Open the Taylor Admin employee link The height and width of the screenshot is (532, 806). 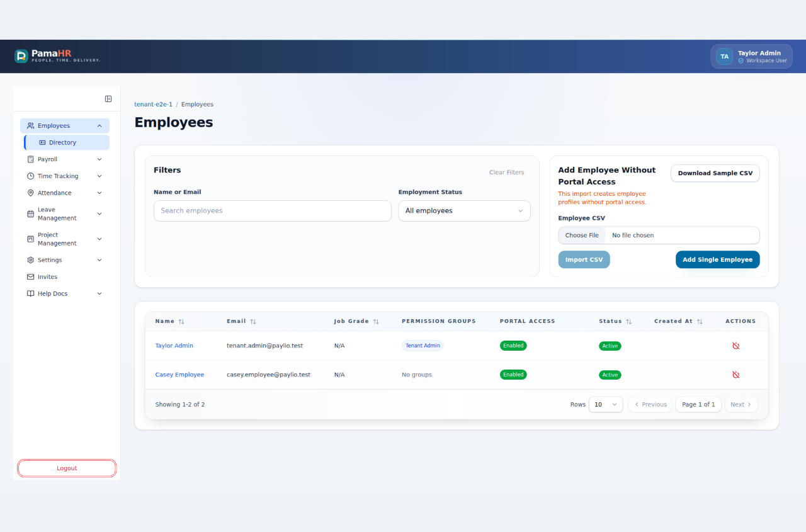tap(174, 346)
